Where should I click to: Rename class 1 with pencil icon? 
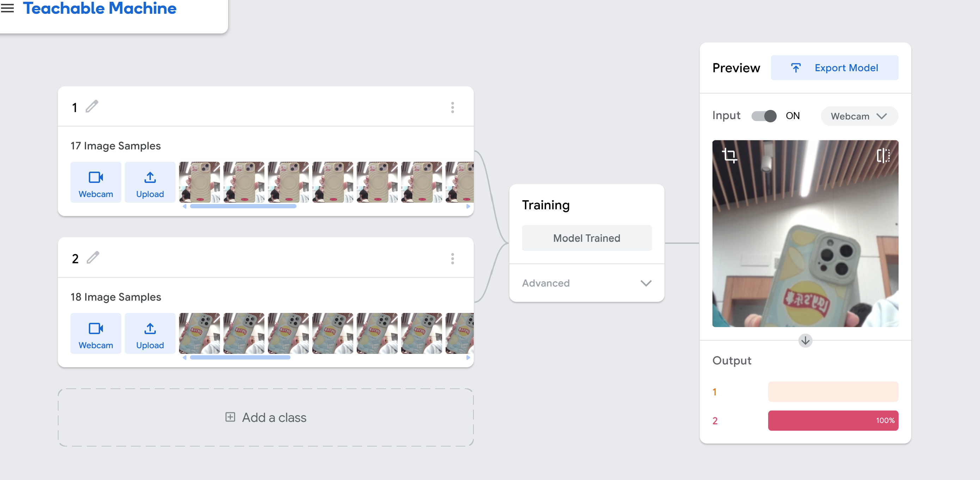point(92,106)
